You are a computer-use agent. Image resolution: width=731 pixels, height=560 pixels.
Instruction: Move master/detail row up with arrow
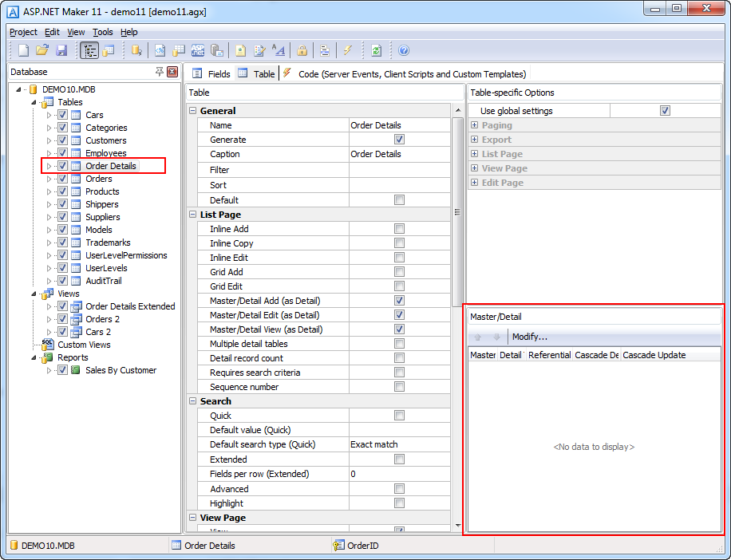477,337
